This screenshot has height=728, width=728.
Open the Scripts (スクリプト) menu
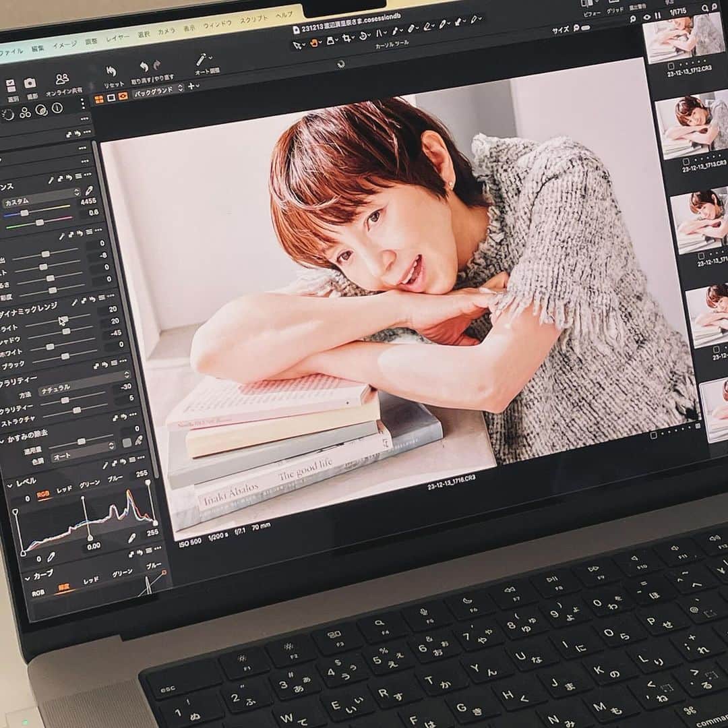pos(254,19)
